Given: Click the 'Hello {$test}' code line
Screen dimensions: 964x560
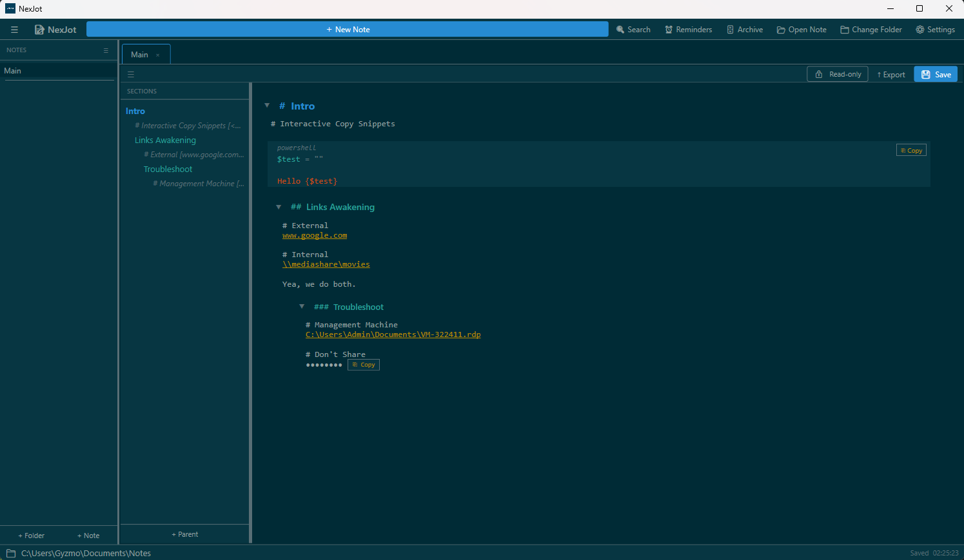Looking at the screenshot, I should coord(307,182).
